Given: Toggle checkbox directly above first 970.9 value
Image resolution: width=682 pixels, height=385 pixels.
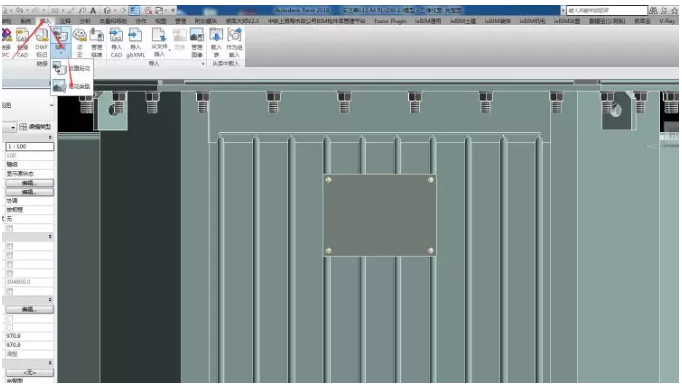Looking at the screenshot, I should click(10, 327).
